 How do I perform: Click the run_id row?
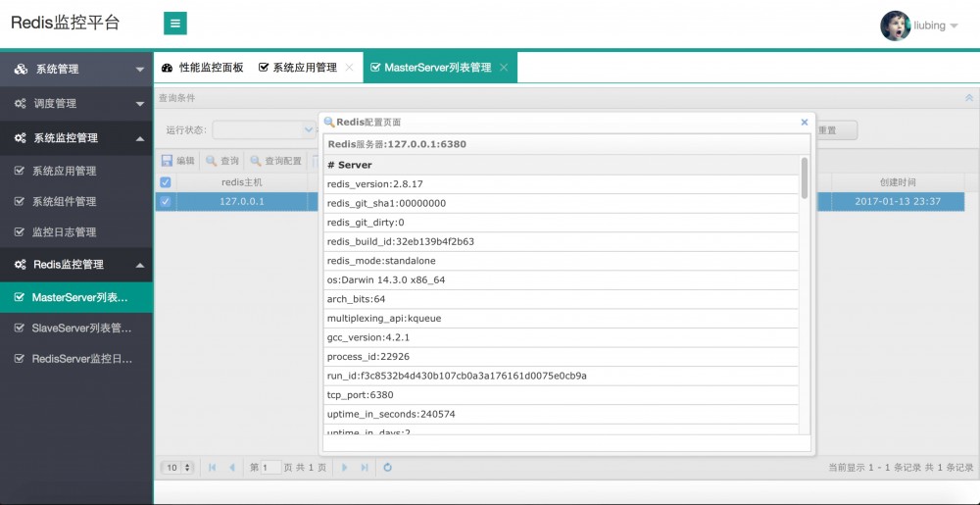(x=562, y=376)
